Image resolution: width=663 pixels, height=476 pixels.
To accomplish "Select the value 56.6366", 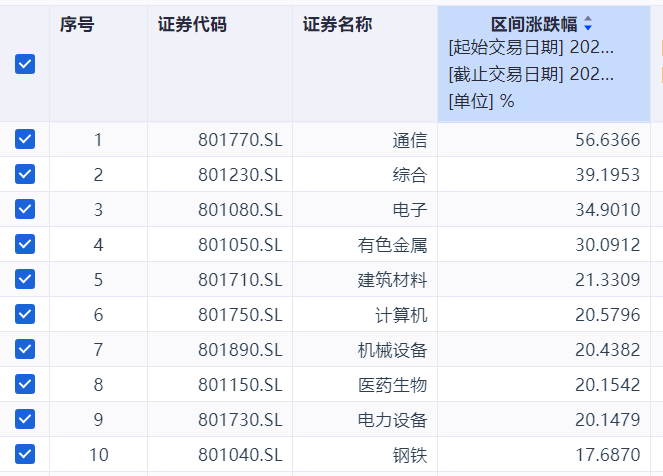I will coord(608,140).
